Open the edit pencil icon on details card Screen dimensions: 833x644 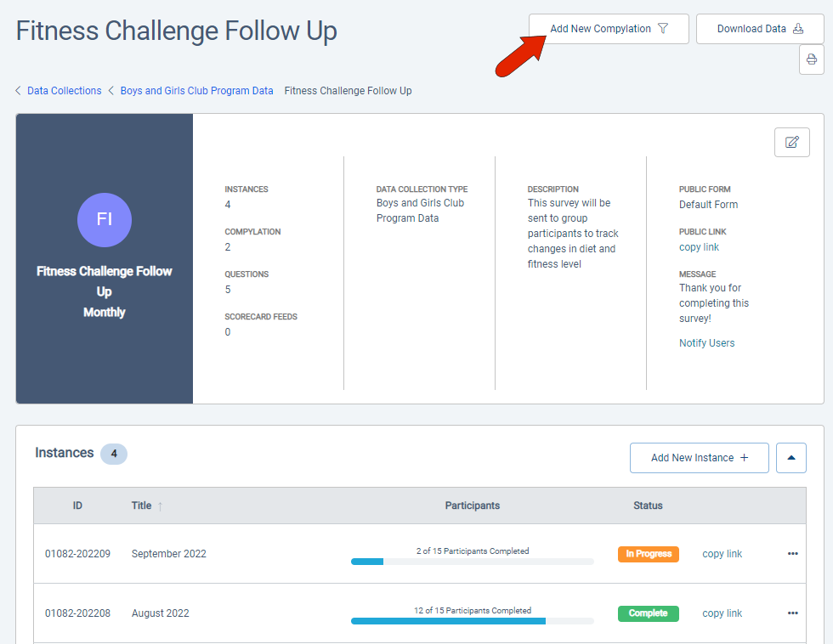pyautogui.click(x=791, y=142)
